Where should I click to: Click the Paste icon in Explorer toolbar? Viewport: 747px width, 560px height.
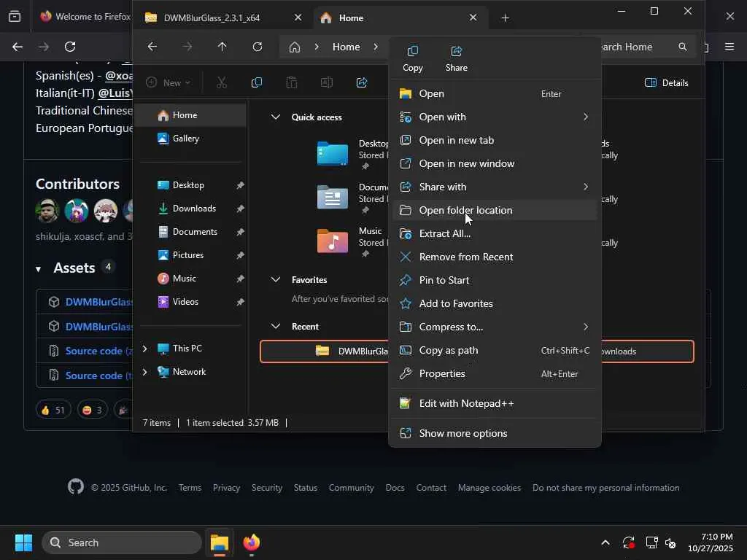tap(292, 83)
